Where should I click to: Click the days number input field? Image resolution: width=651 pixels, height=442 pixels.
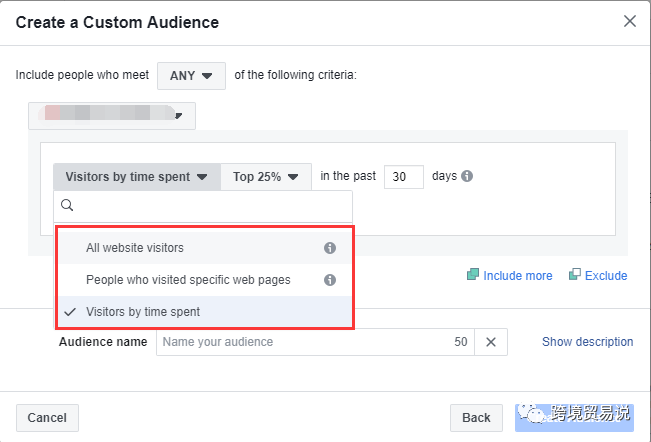click(x=403, y=177)
